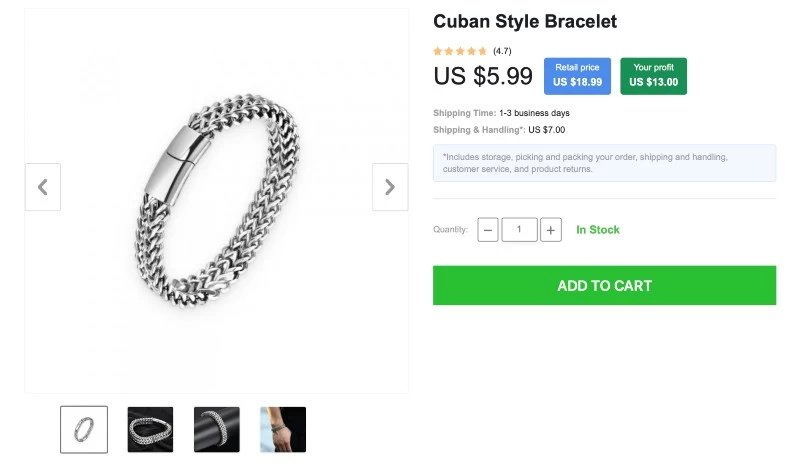
Task: Select the first bracelet thumbnail
Action: (x=84, y=429)
